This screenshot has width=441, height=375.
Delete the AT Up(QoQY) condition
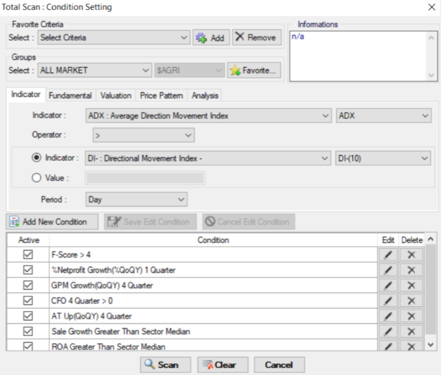411,316
